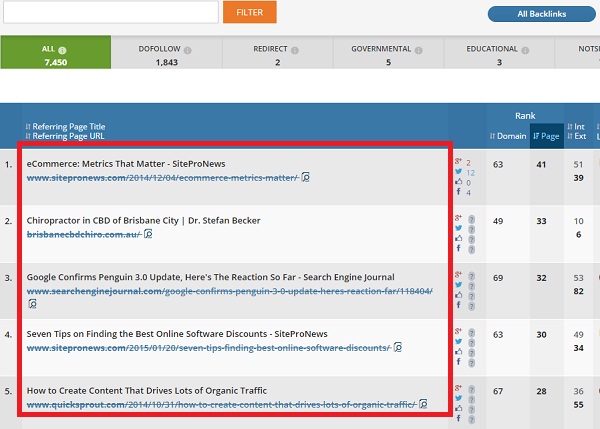This screenshot has height=429, width=600.
Task: Open the brisbanecbdchiro.com.au link
Action: (83, 233)
